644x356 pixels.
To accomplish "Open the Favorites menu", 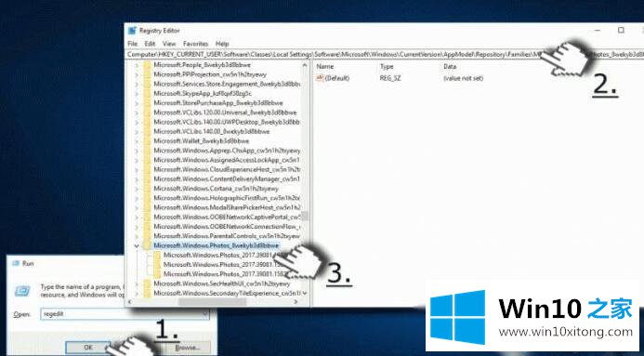I will 195,44.
